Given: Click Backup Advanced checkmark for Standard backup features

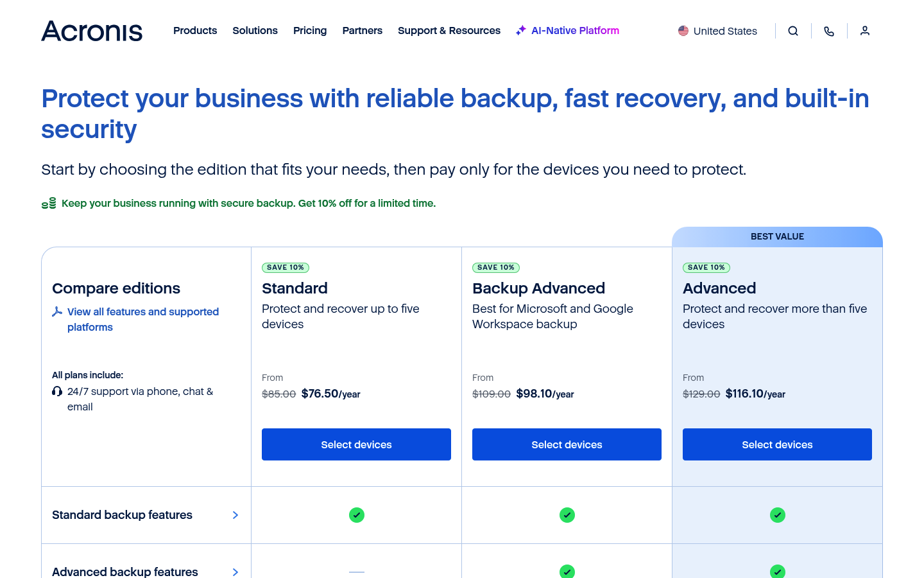Looking at the screenshot, I should pos(567,515).
